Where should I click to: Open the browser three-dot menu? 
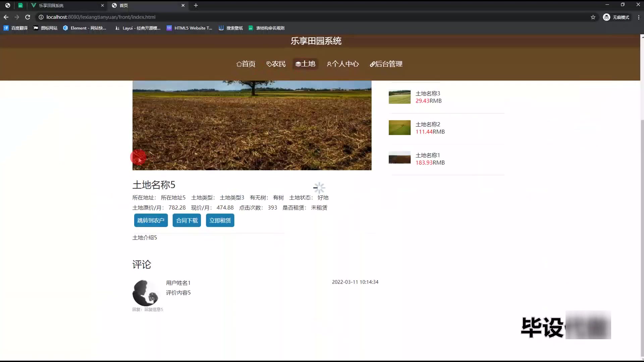(x=639, y=17)
